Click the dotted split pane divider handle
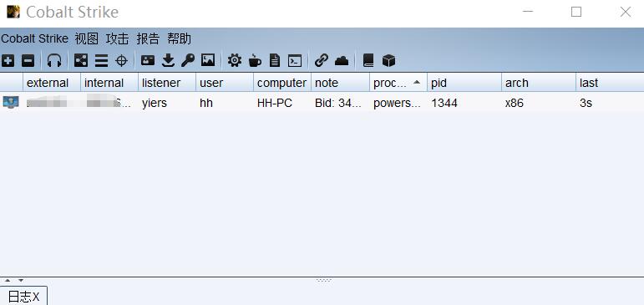This screenshot has height=305, width=644. 323,280
